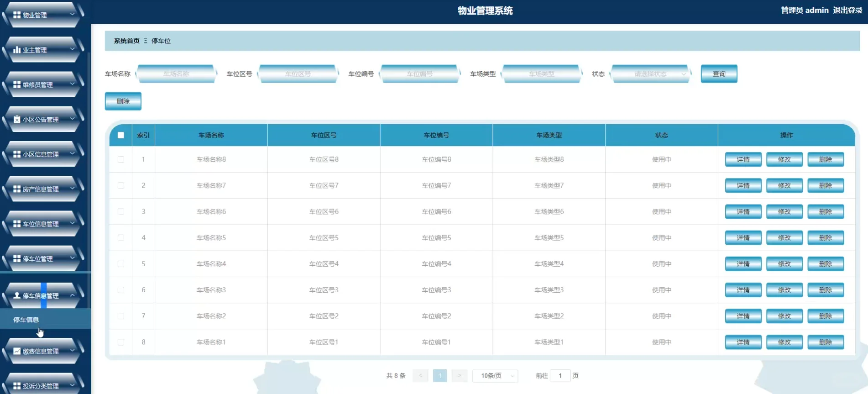This screenshot has height=394, width=868.
Task: Click the 删除 button above the table
Action: [x=123, y=101]
